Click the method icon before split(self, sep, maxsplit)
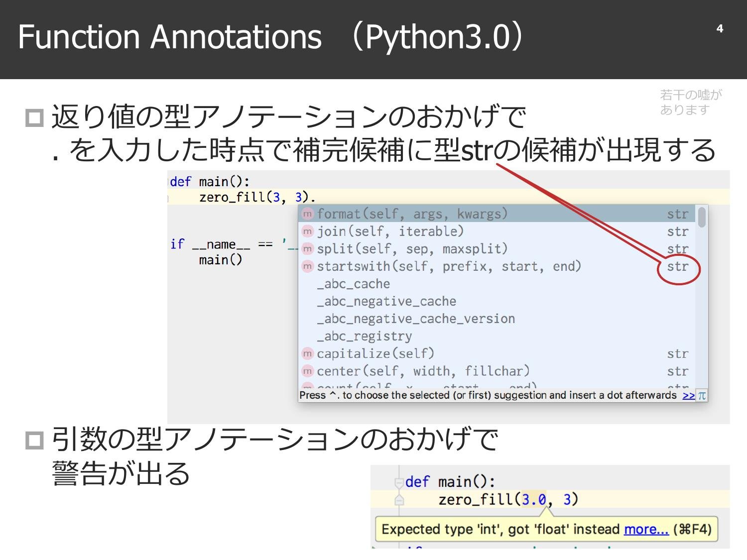The height and width of the screenshot is (560, 747). pyautogui.click(x=307, y=248)
